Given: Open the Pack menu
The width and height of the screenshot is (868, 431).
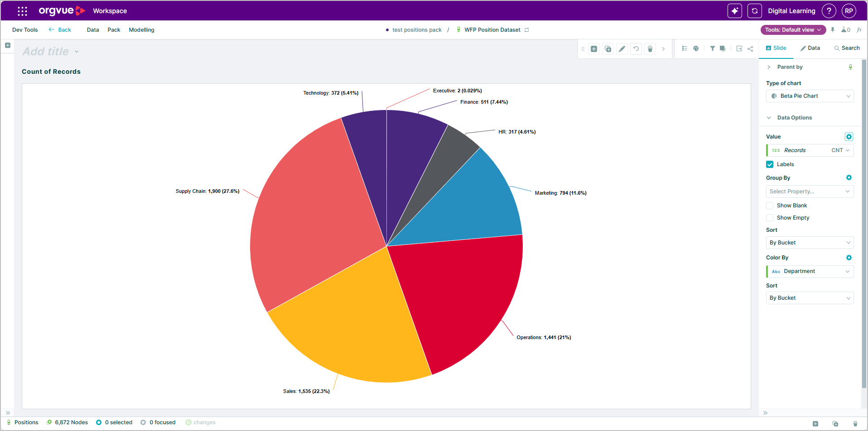Looking at the screenshot, I should pyautogui.click(x=114, y=30).
